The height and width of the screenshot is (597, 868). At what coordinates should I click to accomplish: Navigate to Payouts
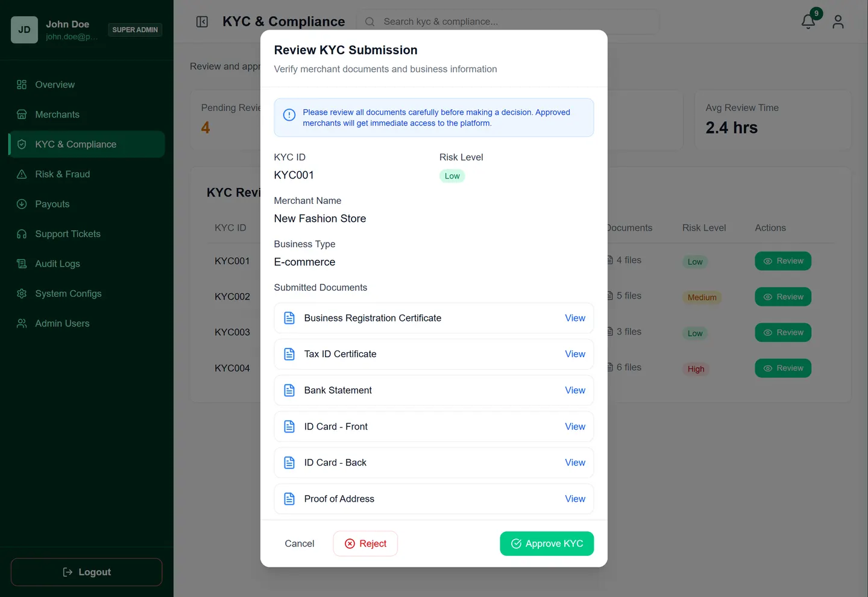pos(87,204)
